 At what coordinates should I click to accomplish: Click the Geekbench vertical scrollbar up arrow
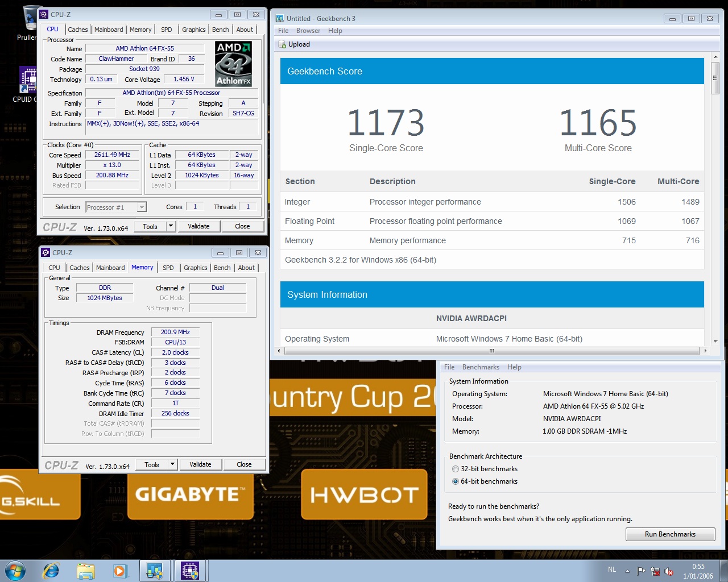coord(715,57)
